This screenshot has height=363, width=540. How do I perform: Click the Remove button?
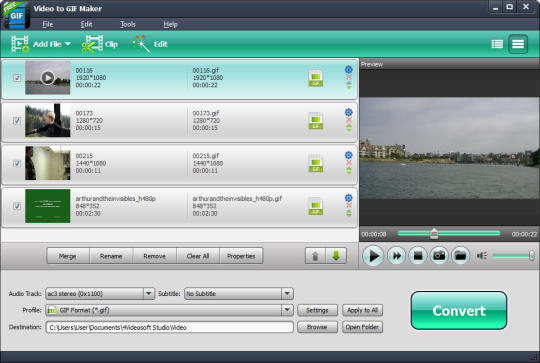tap(154, 256)
